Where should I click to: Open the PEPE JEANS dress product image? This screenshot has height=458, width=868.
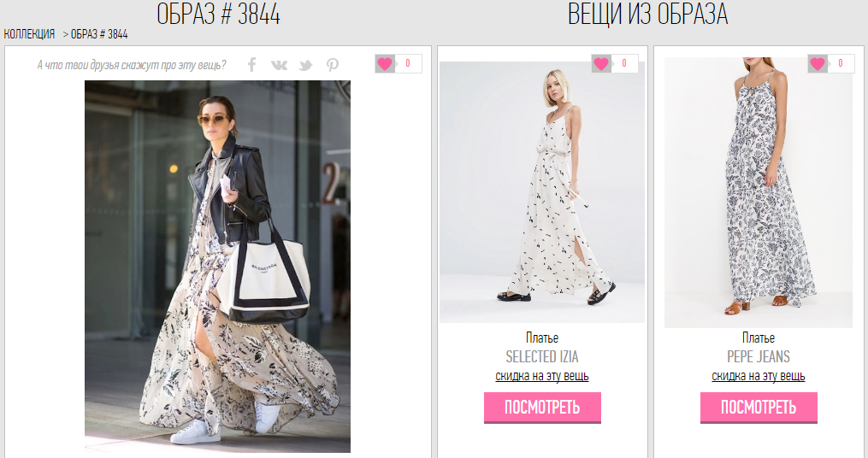[x=759, y=192]
